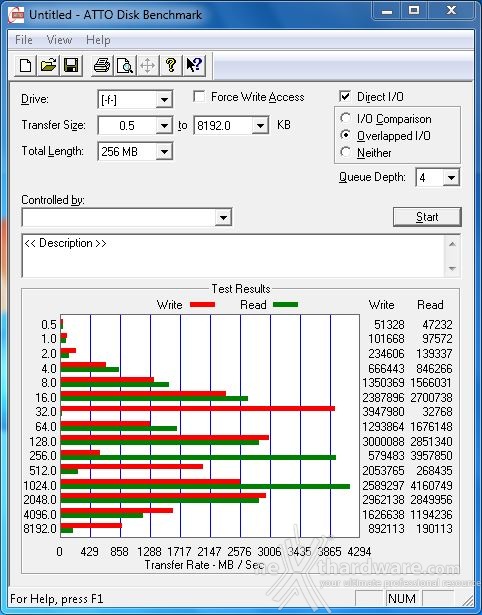Open the View menu
The image size is (482, 615).
pos(59,40)
